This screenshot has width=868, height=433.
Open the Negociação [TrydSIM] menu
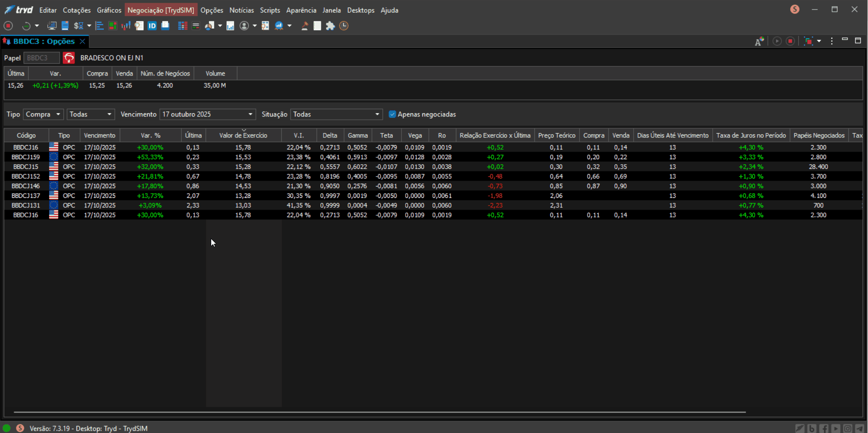click(161, 10)
